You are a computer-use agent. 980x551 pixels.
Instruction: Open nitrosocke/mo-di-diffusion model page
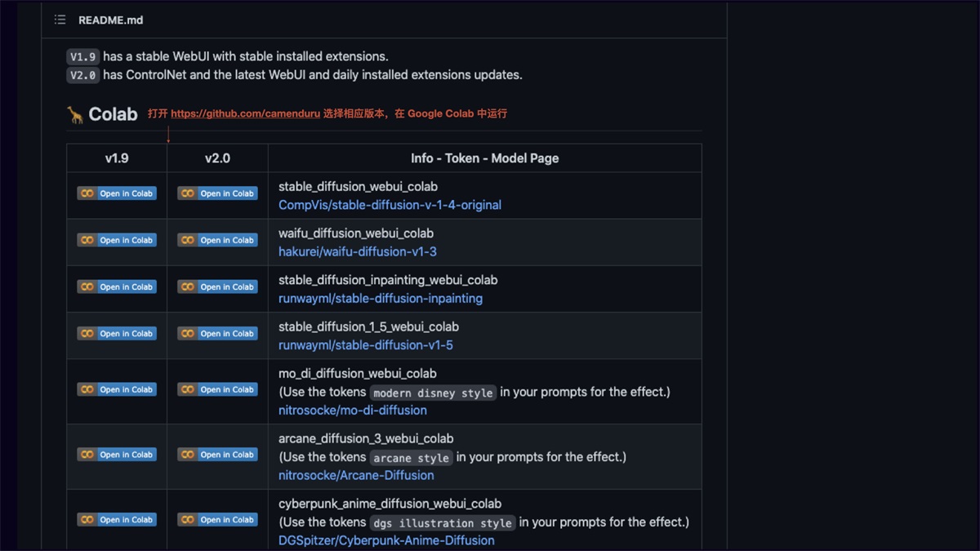(352, 410)
